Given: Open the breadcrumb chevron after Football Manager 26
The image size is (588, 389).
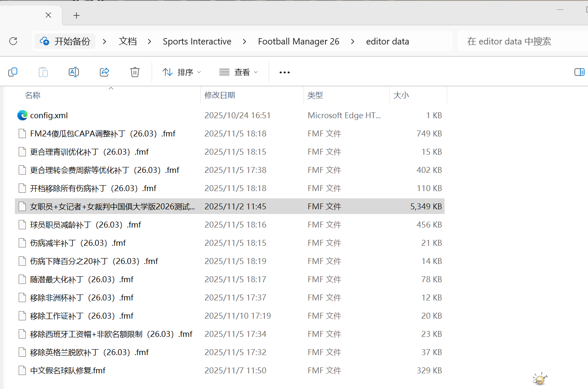Looking at the screenshot, I should pyautogui.click(x=353, y=41).
